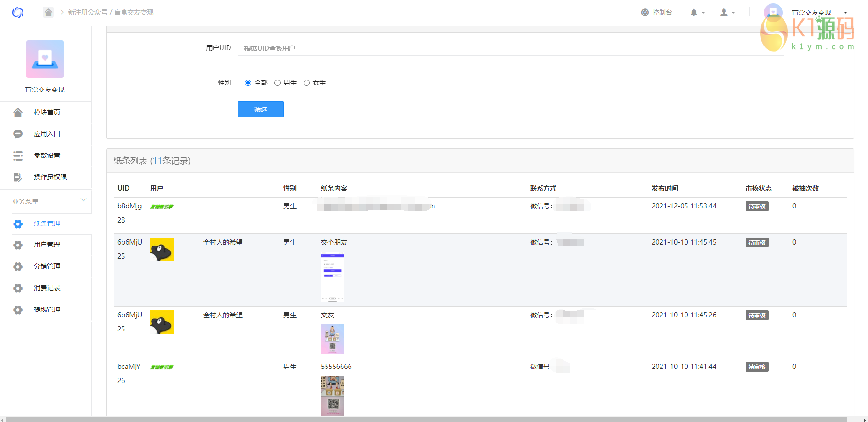Click the 纸条内容 column header
This screenshot has width=868, height=422.
pyautogui.click(x=334, y=188)
